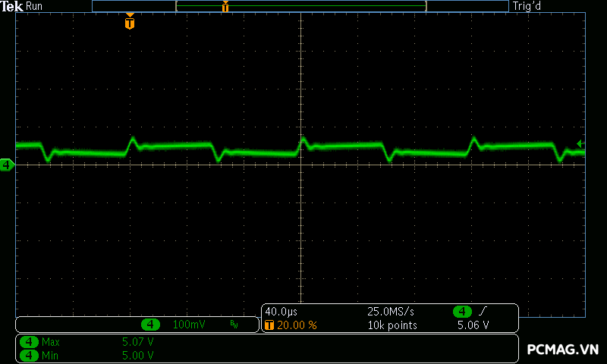Click the bandwidth limit Bw icon

[234, 325]
